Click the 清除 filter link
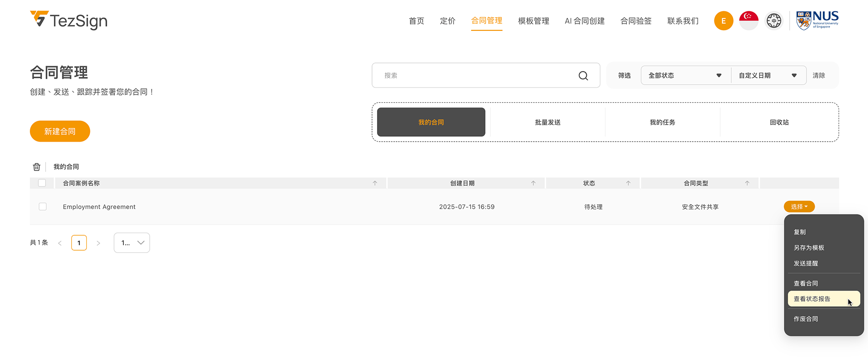 (818, 76)
